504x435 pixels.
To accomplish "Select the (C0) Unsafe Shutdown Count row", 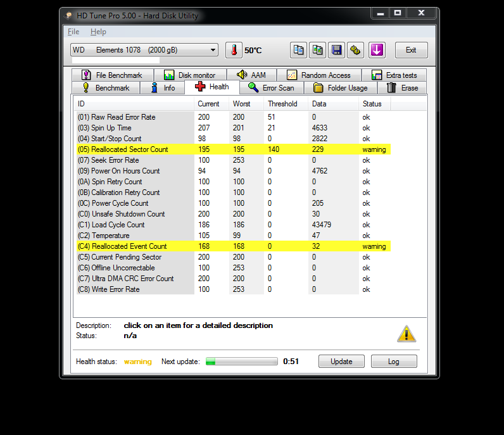I will (x=234, y=214).
